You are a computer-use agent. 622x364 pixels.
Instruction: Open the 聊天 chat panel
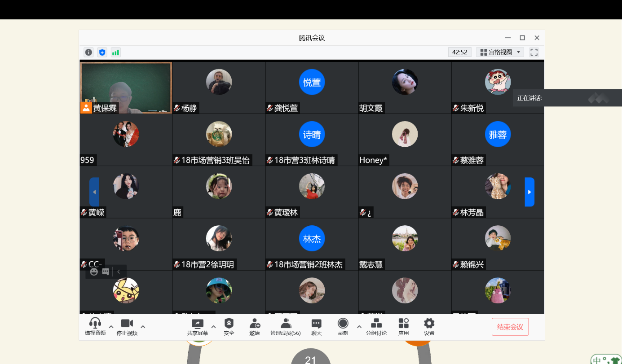coord(317,327)
